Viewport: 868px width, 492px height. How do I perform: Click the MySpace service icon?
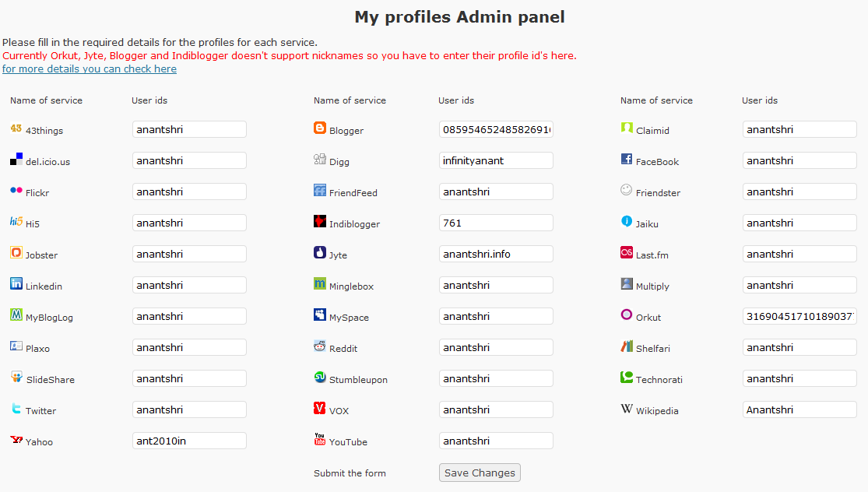pos(319,315)
